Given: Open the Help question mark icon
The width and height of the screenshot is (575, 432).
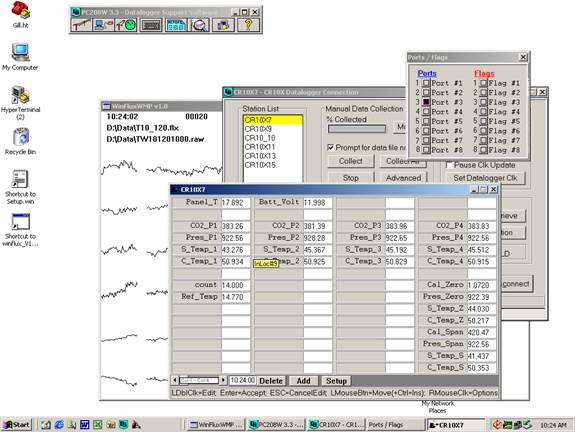Looking at the screenshot, I should [x=248, y=25].
